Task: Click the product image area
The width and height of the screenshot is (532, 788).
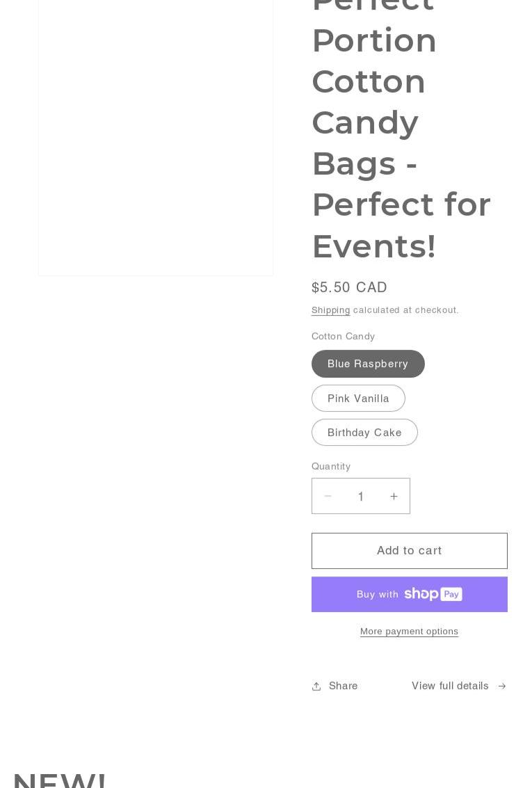Action: click(156, 139)
